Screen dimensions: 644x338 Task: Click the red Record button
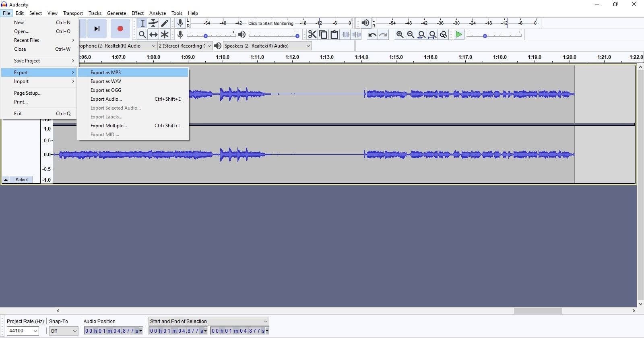tap(120, 29)
